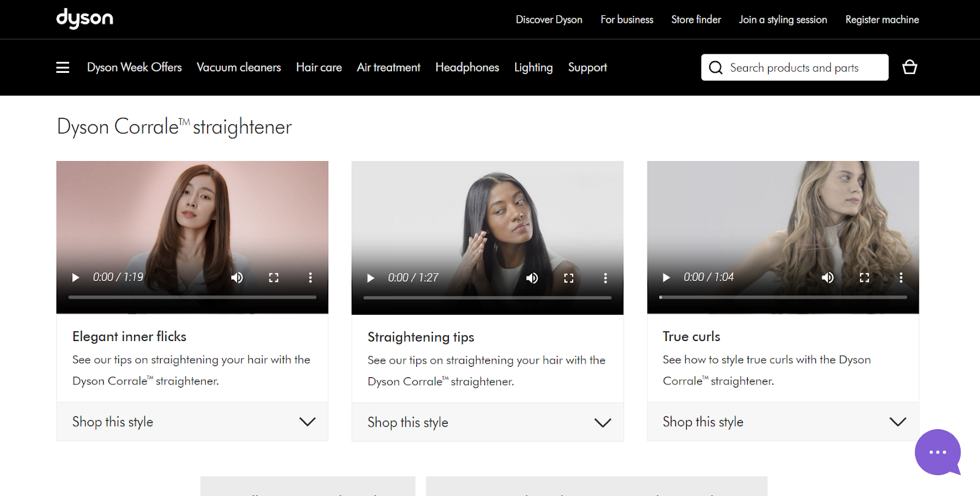Viewport: 980px width, 496px height.
Task: Play the Elegant inner flicks video
Action: (x=75, y=277)
